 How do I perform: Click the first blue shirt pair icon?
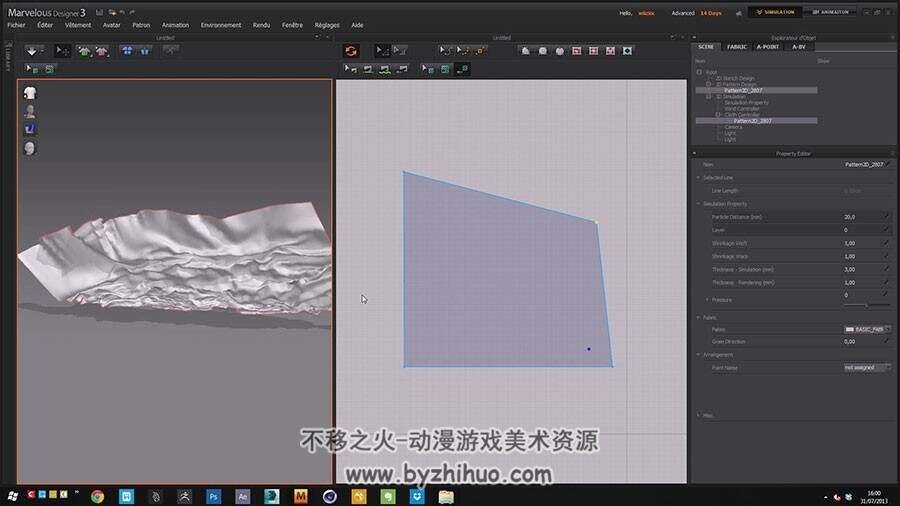(x=127, y=51)
